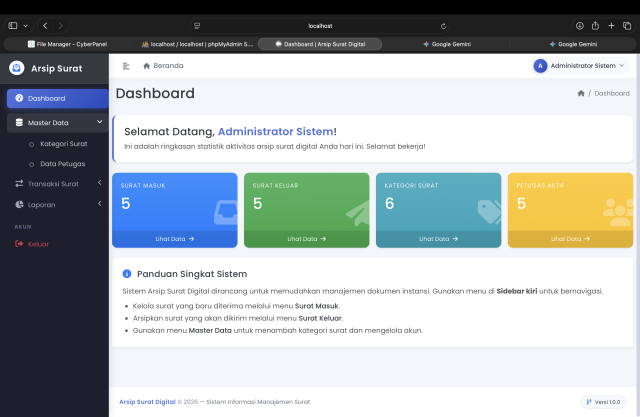Screen dimensions: 640x417
Task: Expand the Transaksi Surat menu
Action: (57, 183)
